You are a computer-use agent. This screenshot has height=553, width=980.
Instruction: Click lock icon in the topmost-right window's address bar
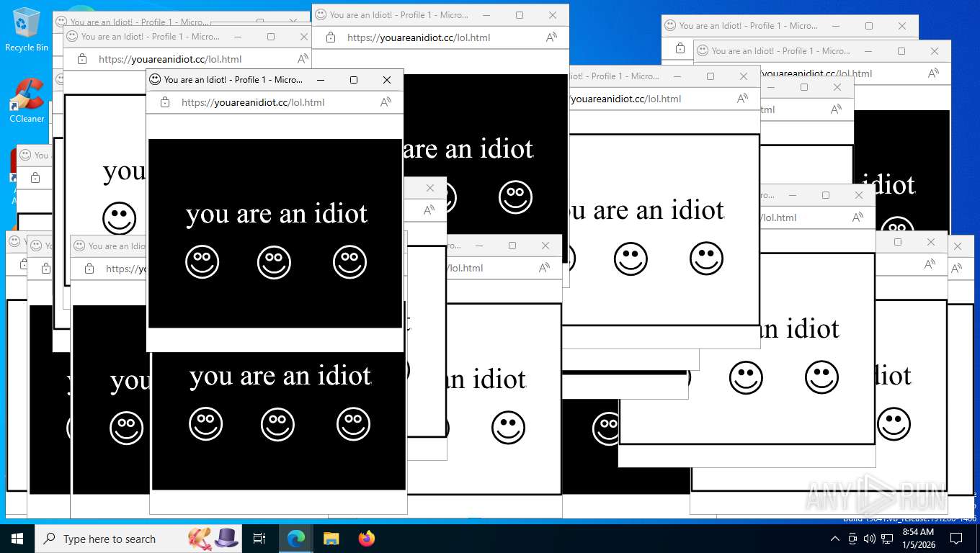(680, 48)
